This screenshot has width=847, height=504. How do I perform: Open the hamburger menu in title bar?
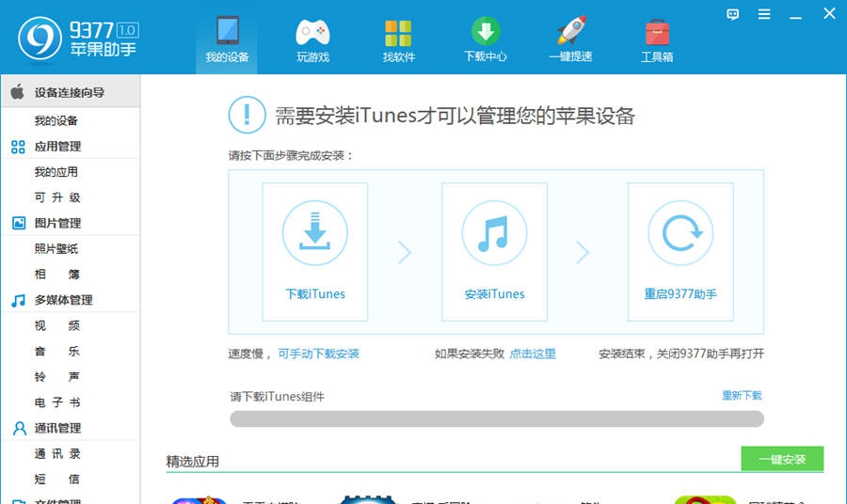764,14
